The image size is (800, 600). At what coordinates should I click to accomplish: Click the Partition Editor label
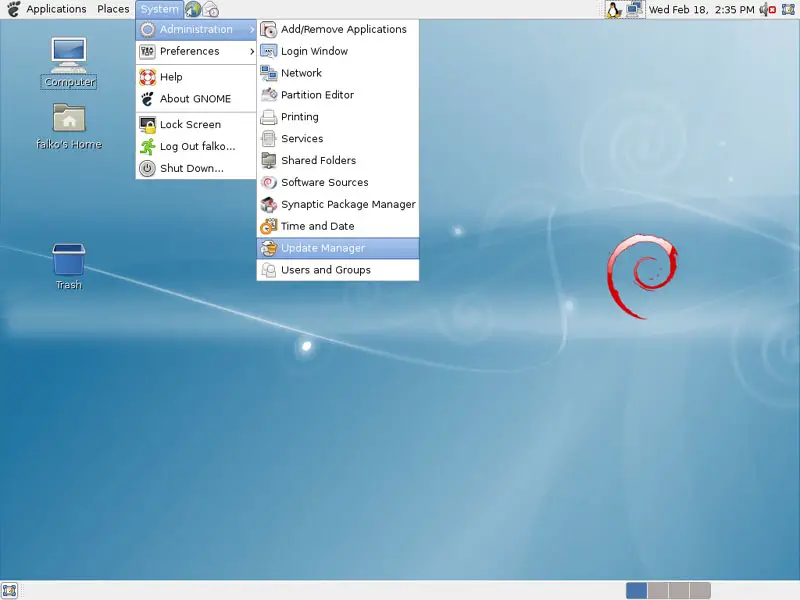[317, 95]
